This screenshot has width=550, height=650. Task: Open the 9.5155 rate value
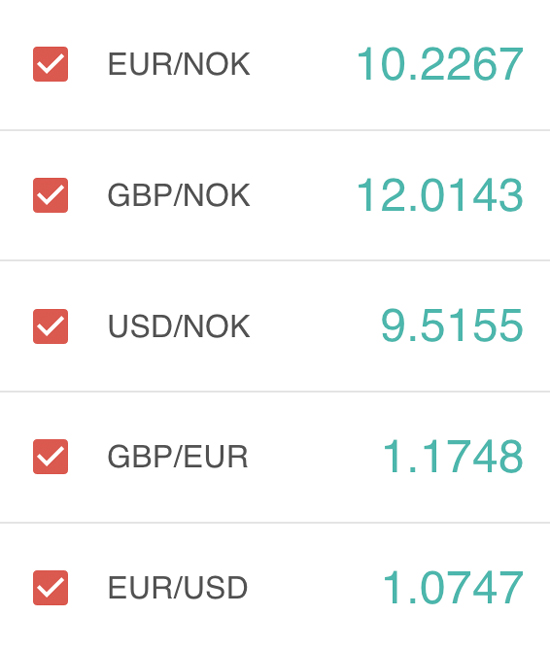tap(452, 326)
